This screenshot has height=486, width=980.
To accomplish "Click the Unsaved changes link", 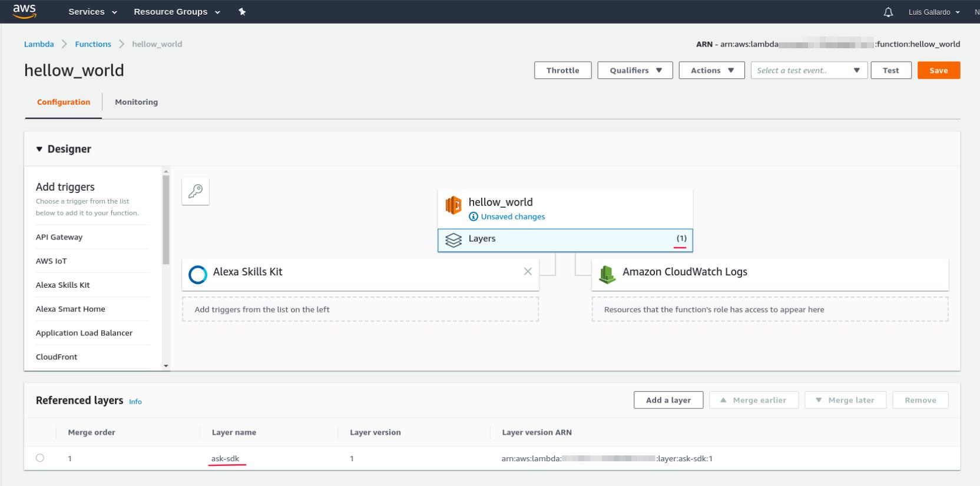I will (512, 217).
